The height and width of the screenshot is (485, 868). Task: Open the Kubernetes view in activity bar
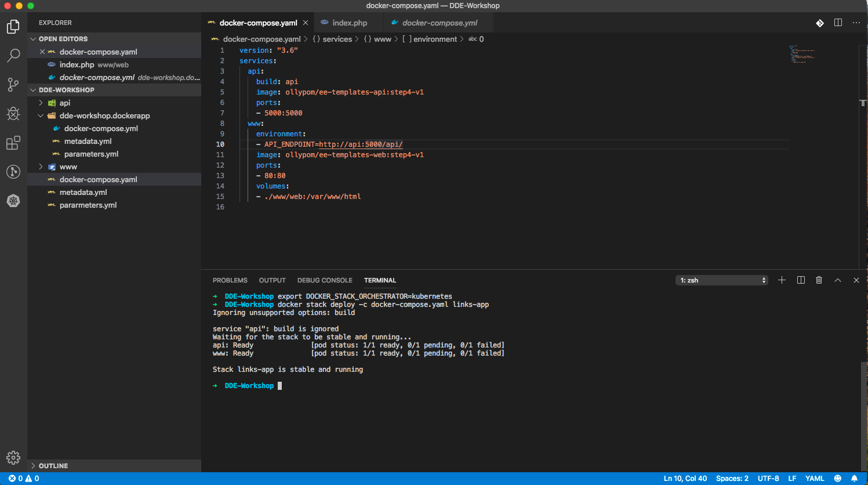click(x=13, y=201)
